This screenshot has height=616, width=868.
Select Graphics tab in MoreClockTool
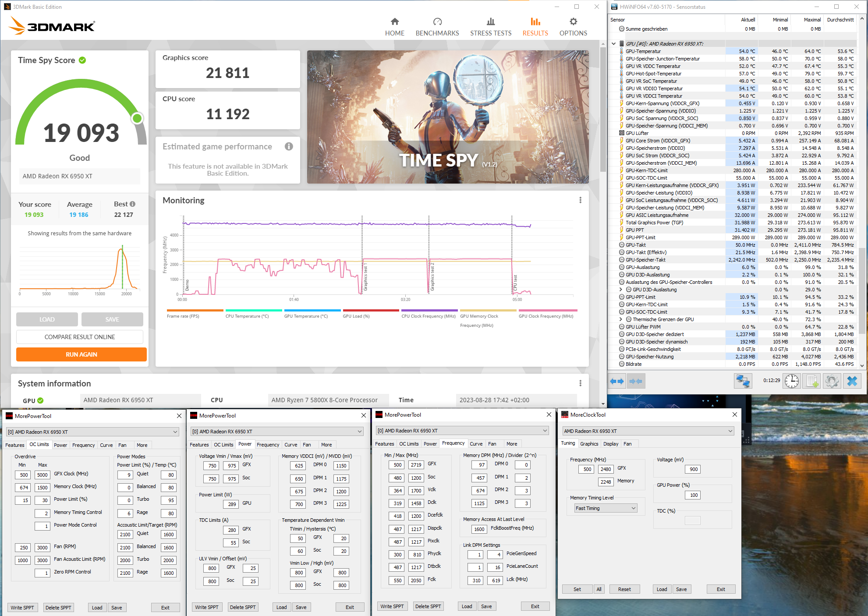click(x=588, y=444)
